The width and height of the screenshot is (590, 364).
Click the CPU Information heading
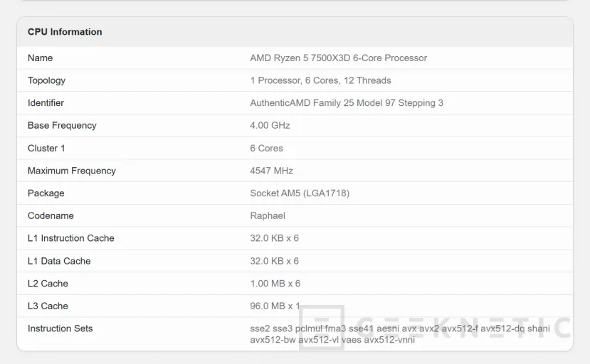pos(65,32)
